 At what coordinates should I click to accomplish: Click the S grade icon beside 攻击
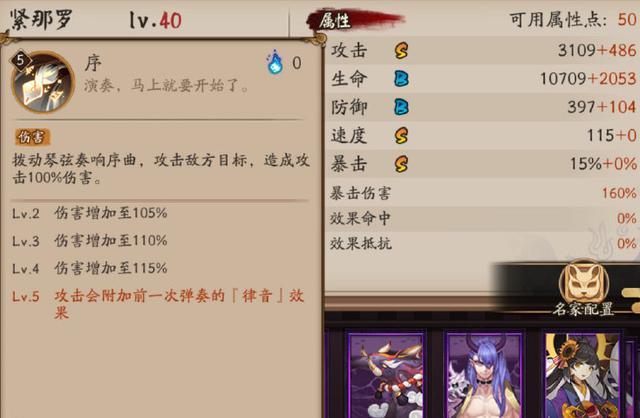point(401,51)
